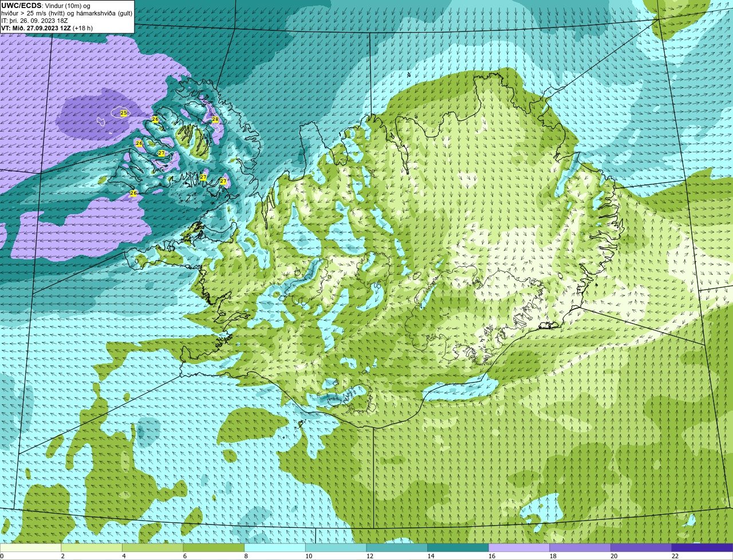Screen dimensions: 733x560
Task: Click the palest legend swatch below 2
Action: [30, 547]
